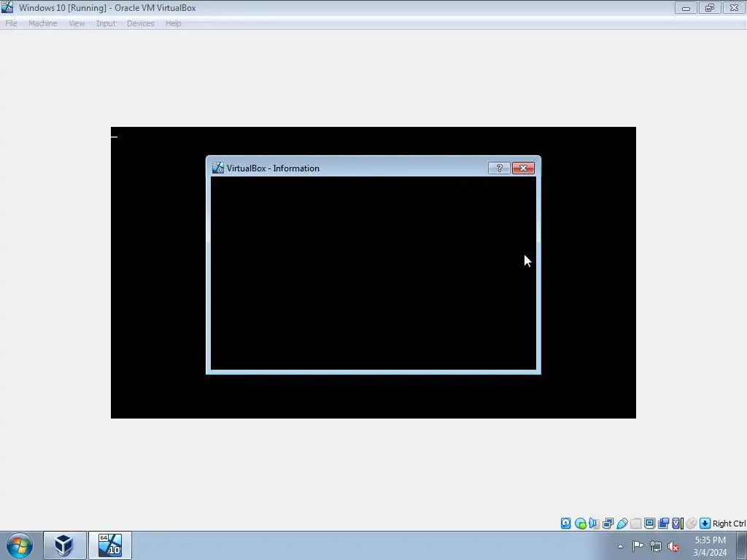Viewport: 747px width, 560px height.
Task: Click the mouse integration indicator icon
Action: [x=692, y=524]
